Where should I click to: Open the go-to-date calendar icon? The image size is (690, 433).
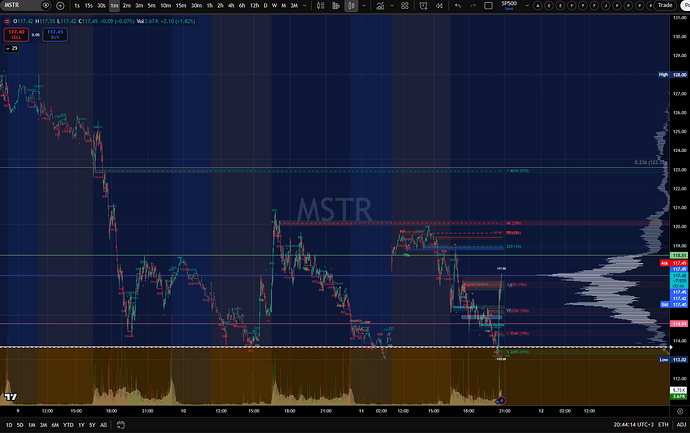[121, 425]
